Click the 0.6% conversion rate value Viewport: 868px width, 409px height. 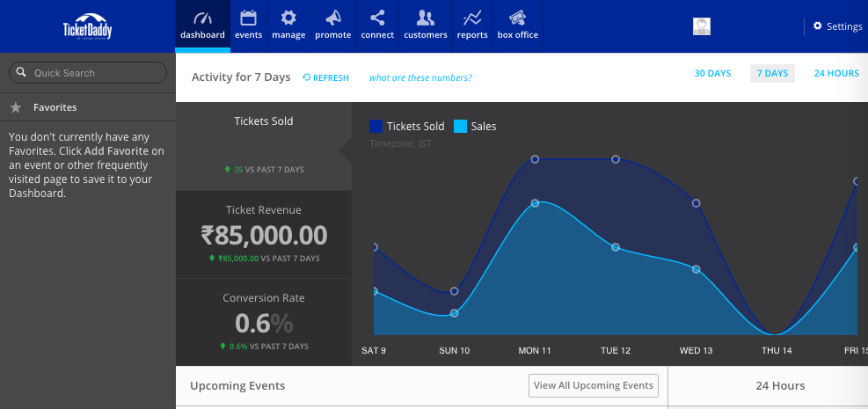(x=264, y=323)
